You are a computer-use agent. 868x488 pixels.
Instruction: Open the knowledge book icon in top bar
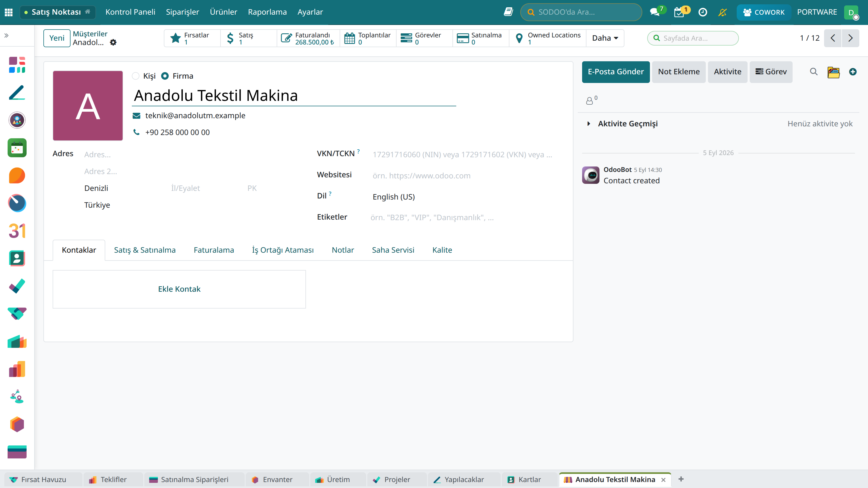tap(508, 12)
